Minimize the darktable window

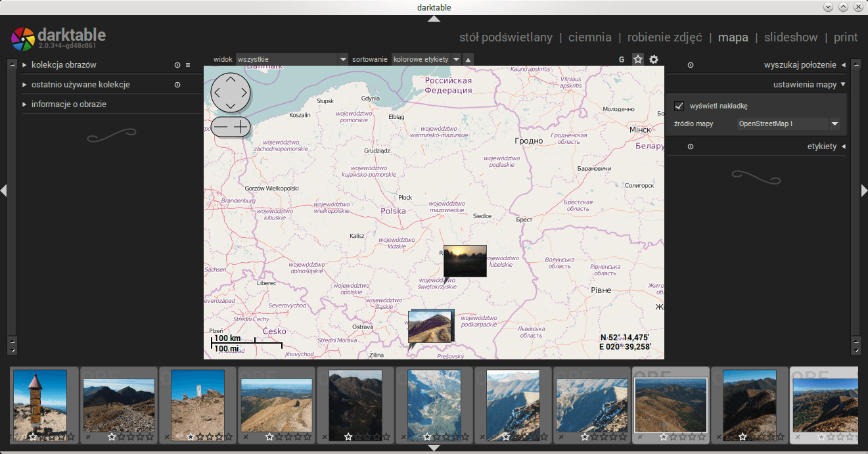(x=828, y=7)
